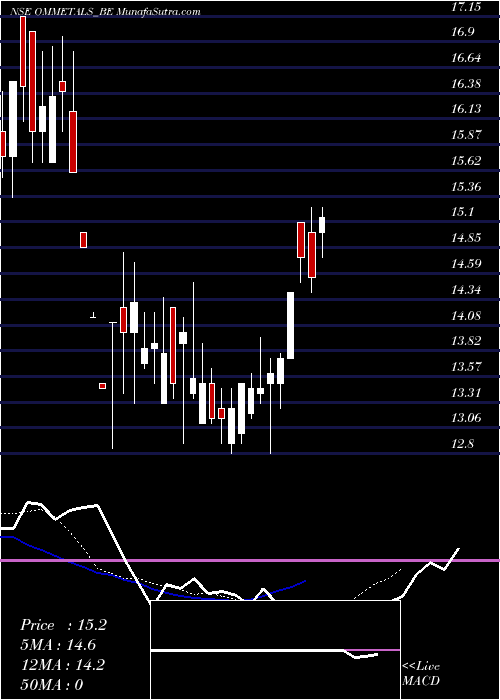500x700 pixels.
Task: Click the 16.64 price axis label
Action: pyautogui.click(x=466, y=58)
